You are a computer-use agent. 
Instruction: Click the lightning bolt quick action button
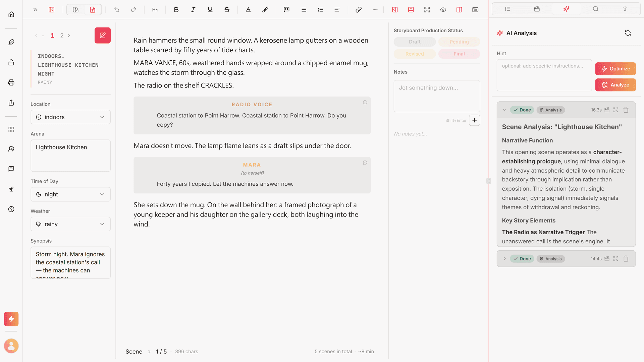11,319
